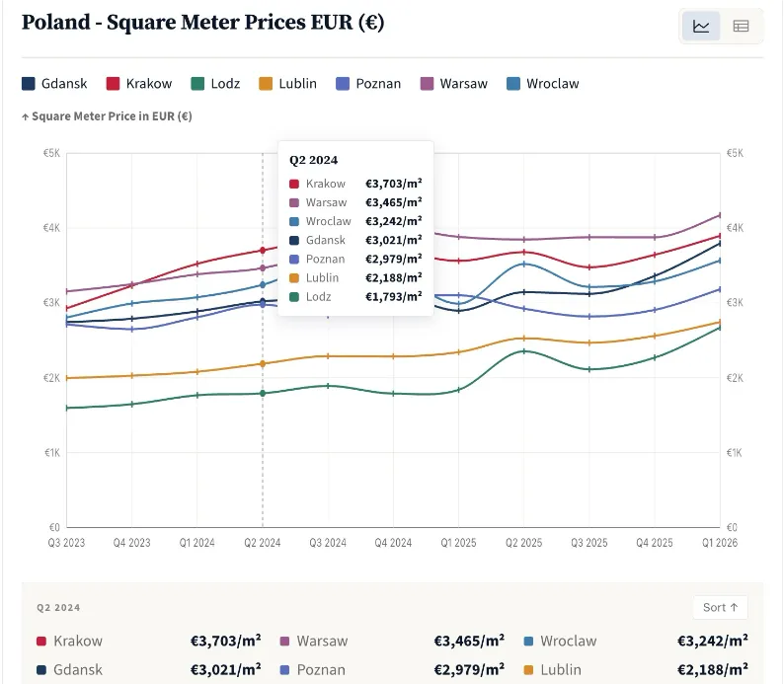Click the right €4K axis label
Viewport: 784px width, 684px height.
click(x=735, y=228)
